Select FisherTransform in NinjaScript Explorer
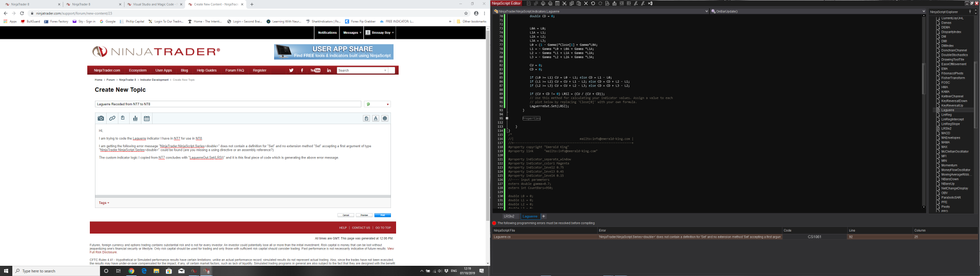The height and width of the screenshot is (276, 980). pyautogui.click(x=952, y=78)
